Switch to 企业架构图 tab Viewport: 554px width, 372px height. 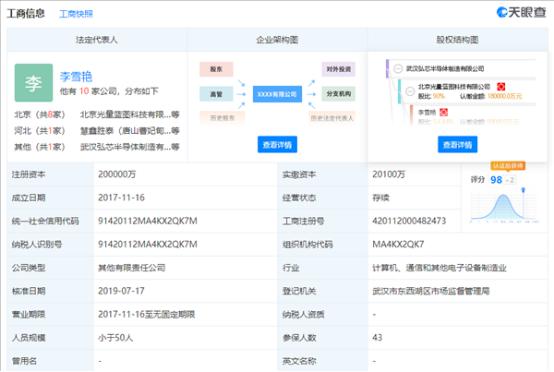click(x=277, y=40)
